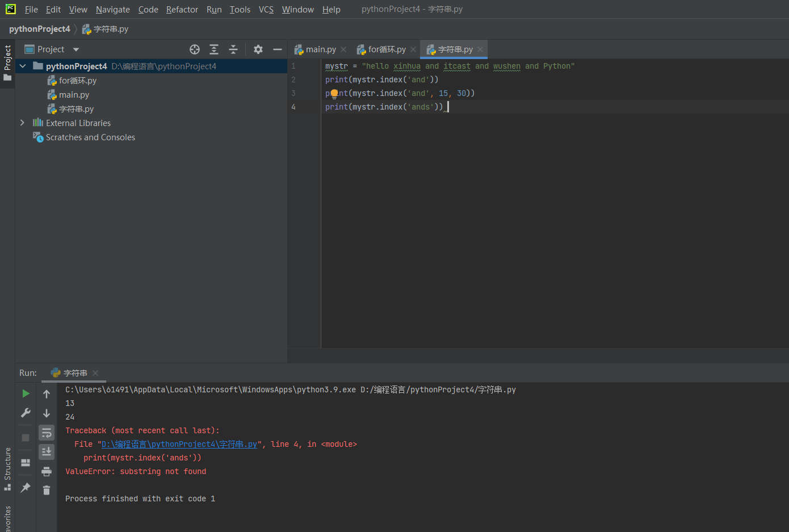Open the Project view dropdown arrow

76,49
